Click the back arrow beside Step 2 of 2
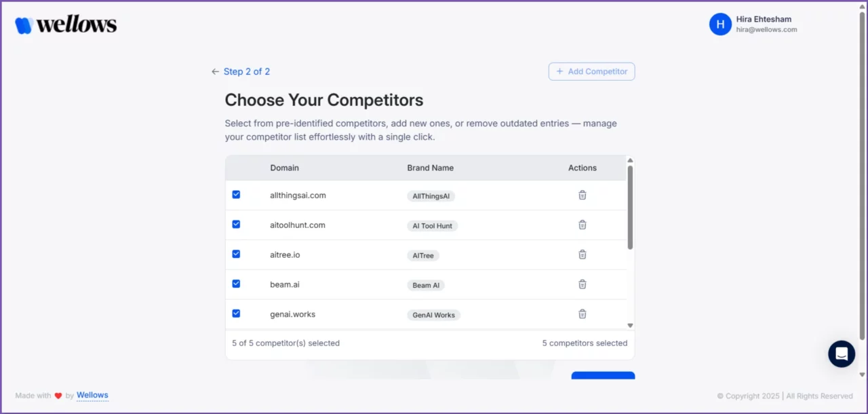 click(x=214, y=71)
